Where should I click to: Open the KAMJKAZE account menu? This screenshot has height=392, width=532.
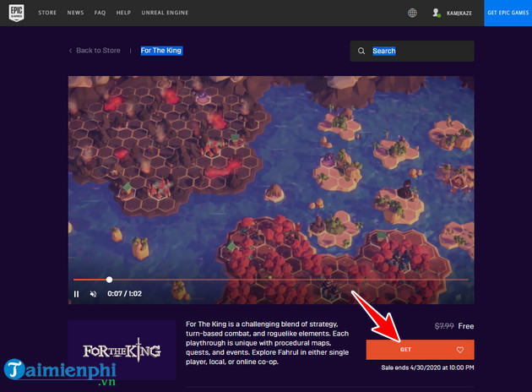click(459, 13)
